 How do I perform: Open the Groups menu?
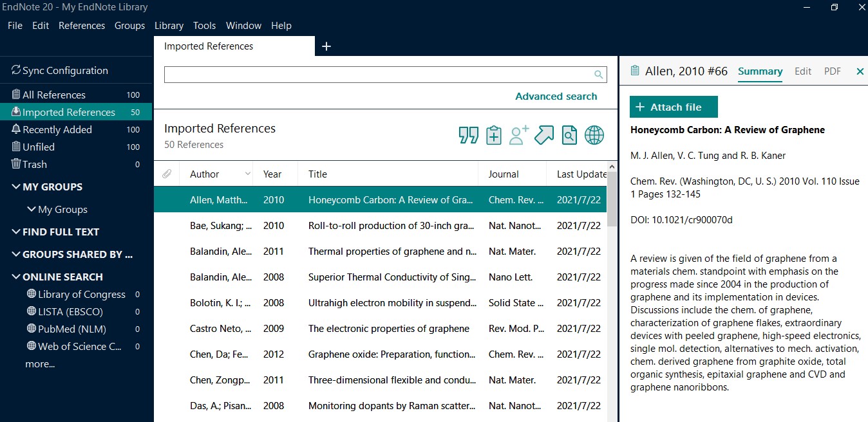pos(129,26)
